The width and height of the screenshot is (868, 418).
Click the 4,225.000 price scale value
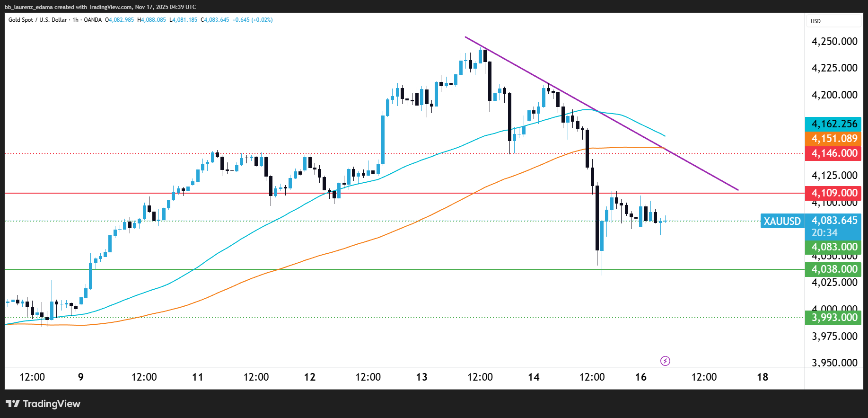coord(834,68)
